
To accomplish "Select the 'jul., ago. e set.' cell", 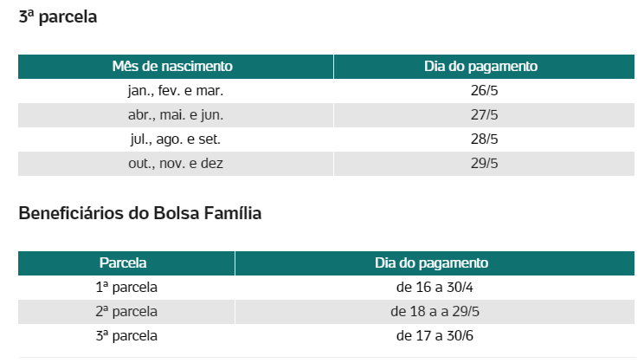I will click(x=176, y=139).
